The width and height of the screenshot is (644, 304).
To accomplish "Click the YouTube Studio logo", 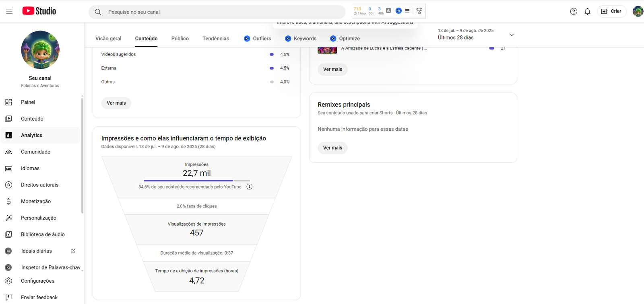I will [x=39, y=11].
